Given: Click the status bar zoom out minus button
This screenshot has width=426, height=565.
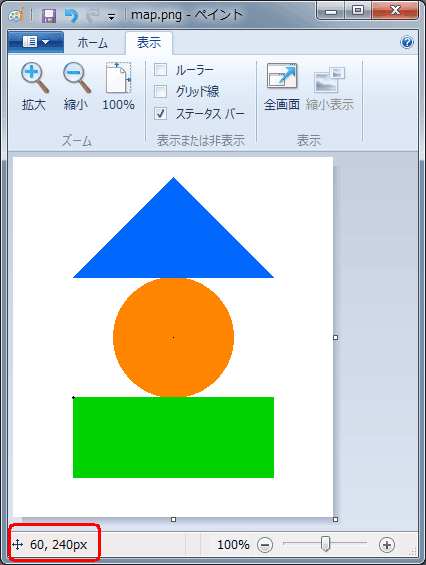Looking at the screenshot, I should [x=265, y=544].
